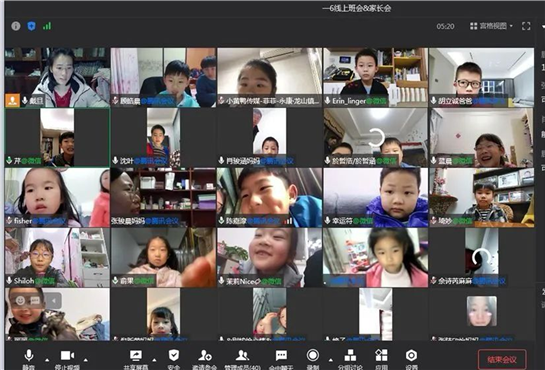Show meeting info via the info icon
Viewport: 545px width, 370px height.
pos(16,26)
